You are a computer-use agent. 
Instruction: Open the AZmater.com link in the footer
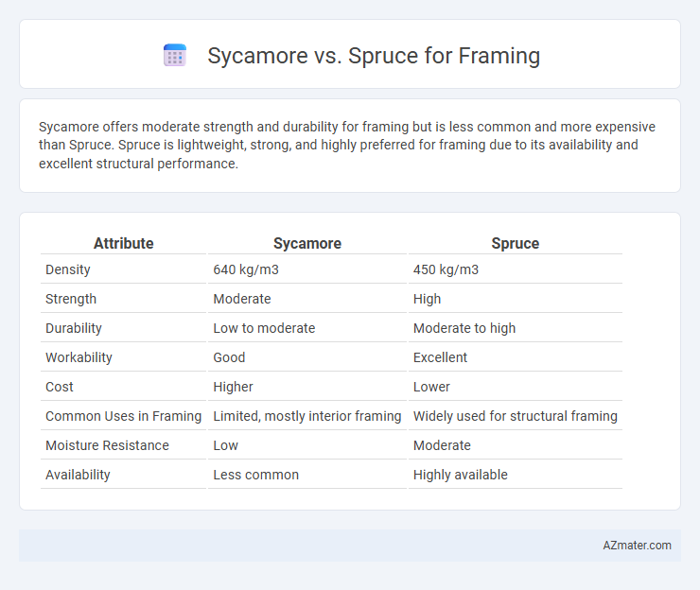point(637,546)
